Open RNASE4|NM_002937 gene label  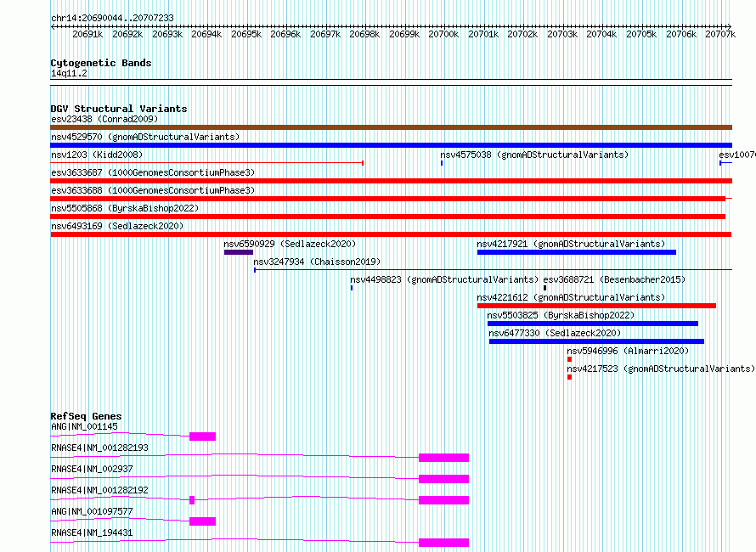click(x=92, y=469)
